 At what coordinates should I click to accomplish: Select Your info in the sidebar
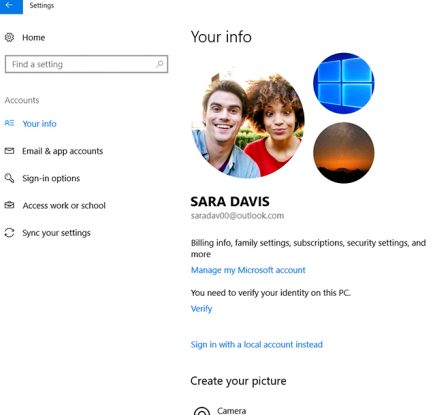(x=39, y=124)
